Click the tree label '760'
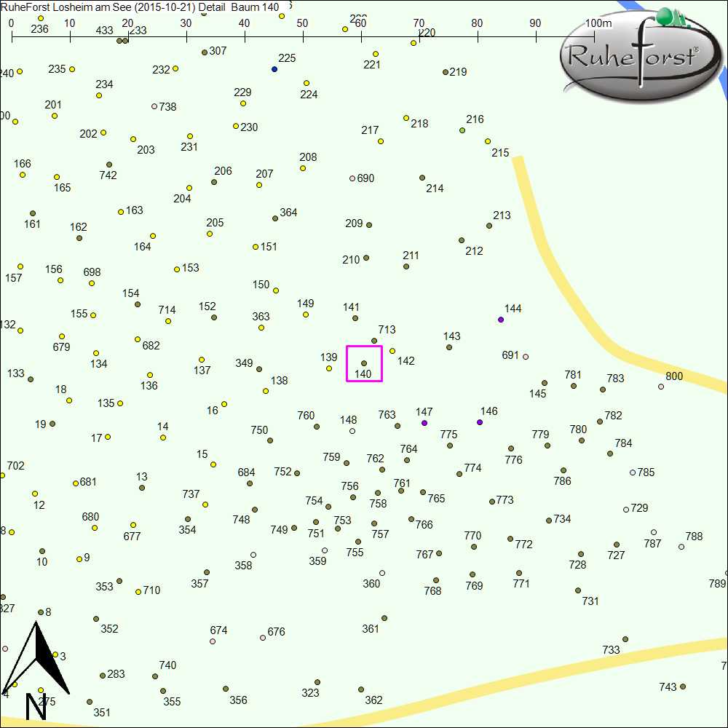This screenshot has height=728, width=728. pyautogui.click(x=306, y=415)
